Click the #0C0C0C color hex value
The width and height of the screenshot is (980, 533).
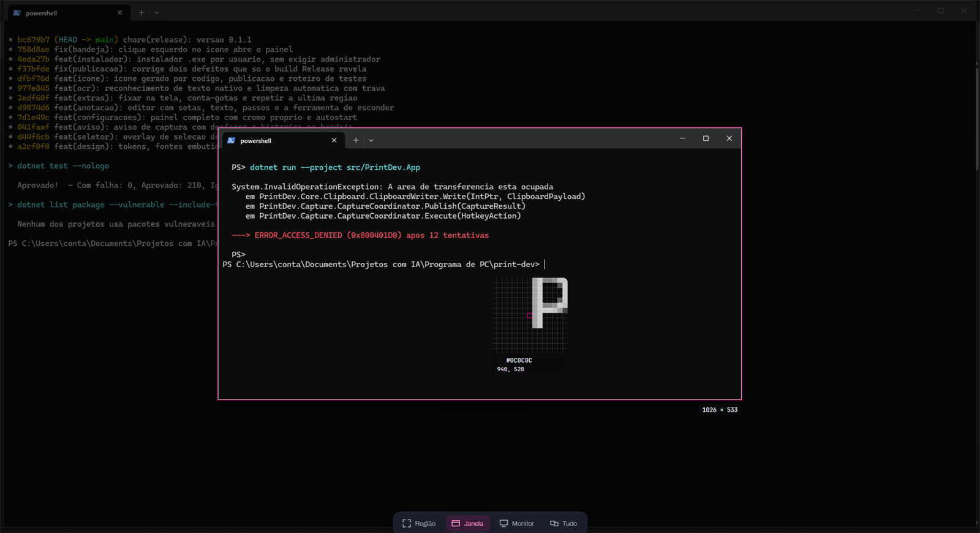[x=519, y=360]
